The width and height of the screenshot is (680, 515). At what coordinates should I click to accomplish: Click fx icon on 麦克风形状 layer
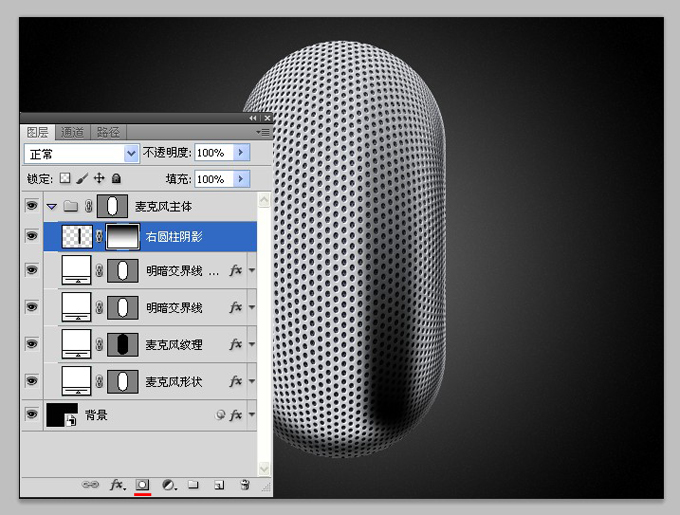[235, 381]
